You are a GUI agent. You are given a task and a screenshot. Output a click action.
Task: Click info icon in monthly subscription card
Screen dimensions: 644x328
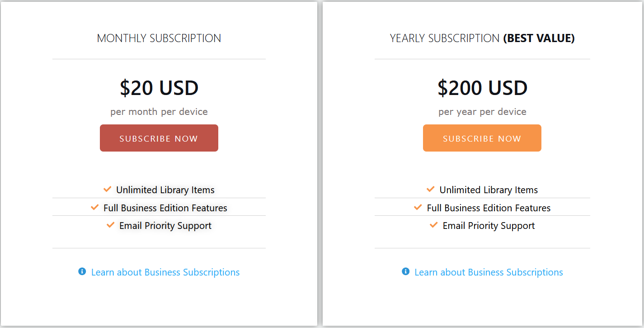click(82, 271)
